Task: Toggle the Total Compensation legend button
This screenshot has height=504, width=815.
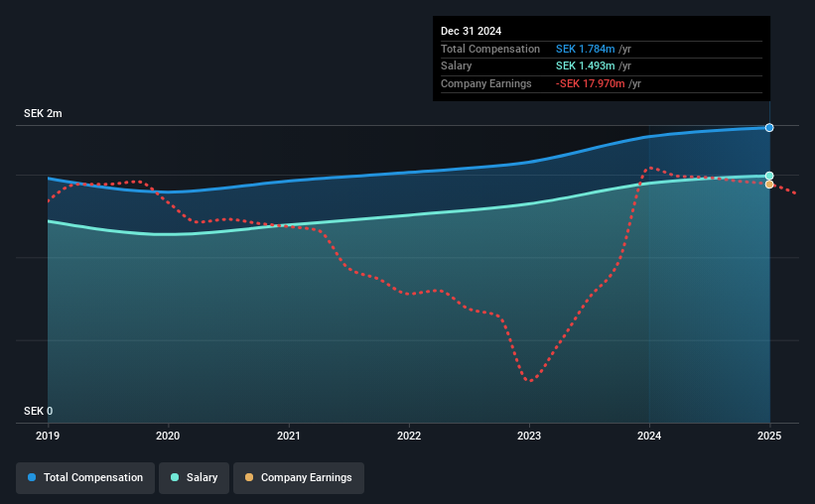Action: pos(85,477)
